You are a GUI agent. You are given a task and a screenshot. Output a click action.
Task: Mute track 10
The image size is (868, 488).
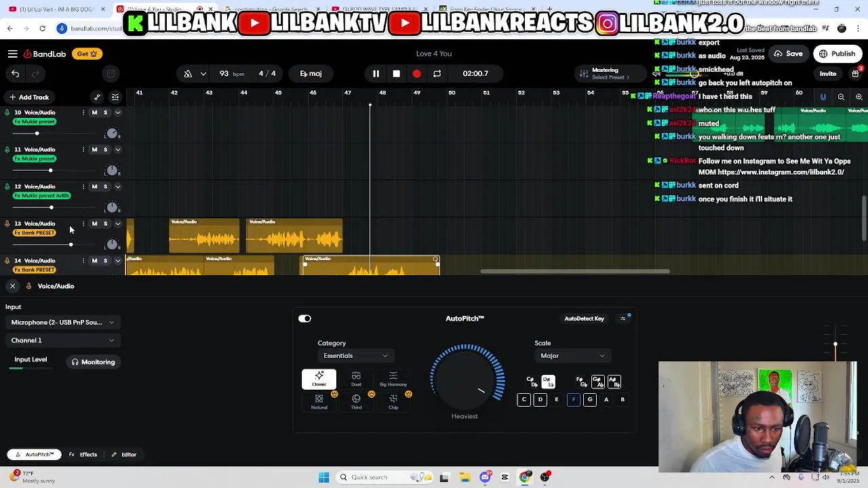pyautogui.click(x=94, y=113)
